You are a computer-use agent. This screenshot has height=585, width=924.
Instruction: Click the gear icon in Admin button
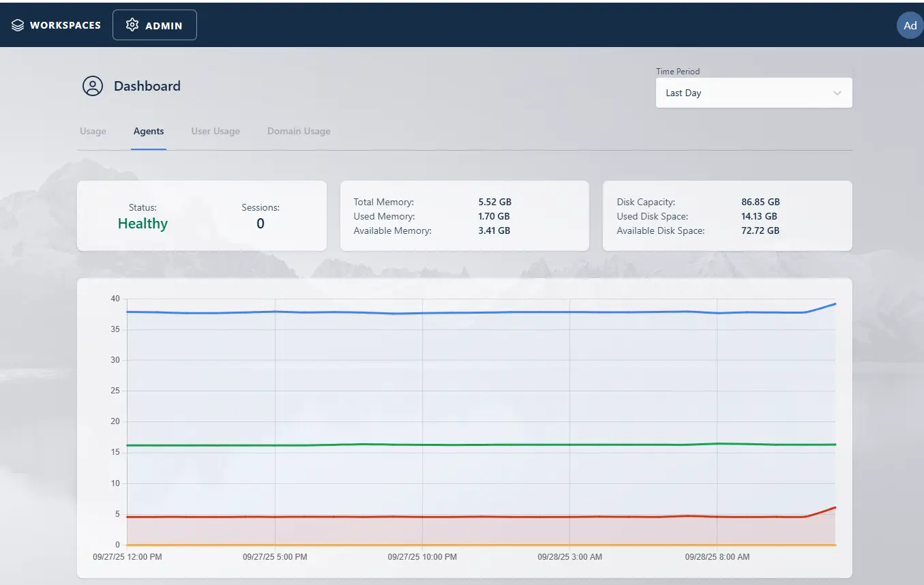pyautogui.click(x=132, y=25)
